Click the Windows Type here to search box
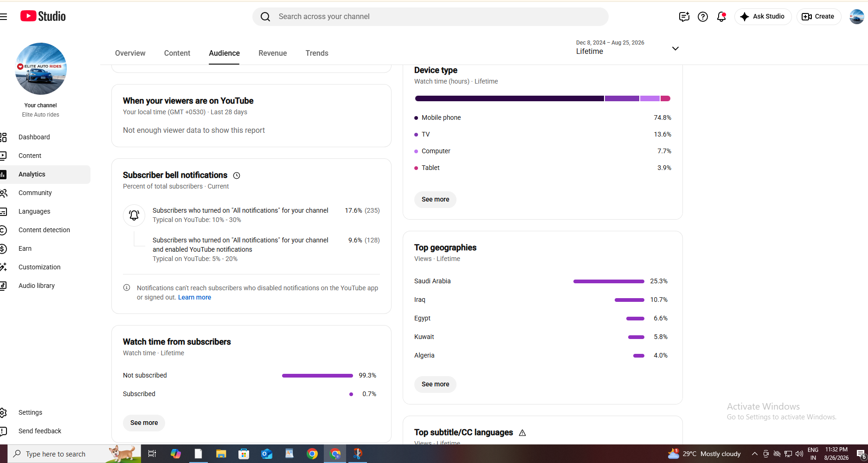 click(74, 454)
